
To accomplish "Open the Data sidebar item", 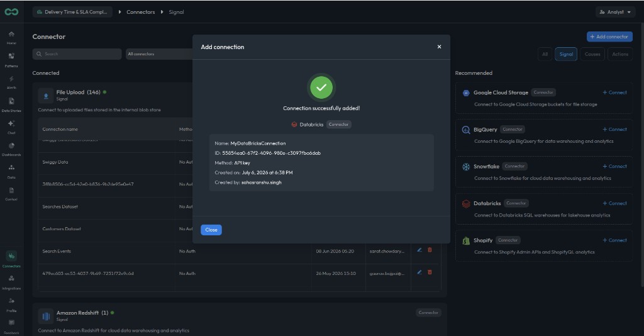I will click(x=11, y=171).
